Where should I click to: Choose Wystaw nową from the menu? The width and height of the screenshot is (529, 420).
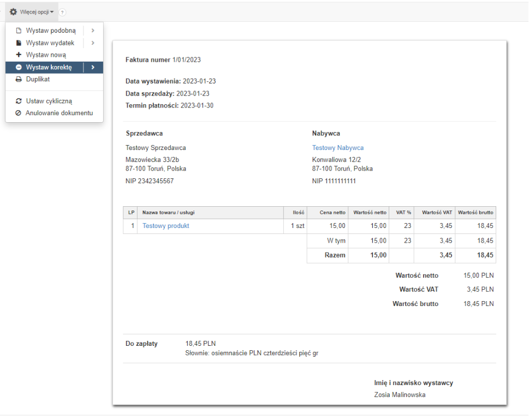click(x=46, y=55)
